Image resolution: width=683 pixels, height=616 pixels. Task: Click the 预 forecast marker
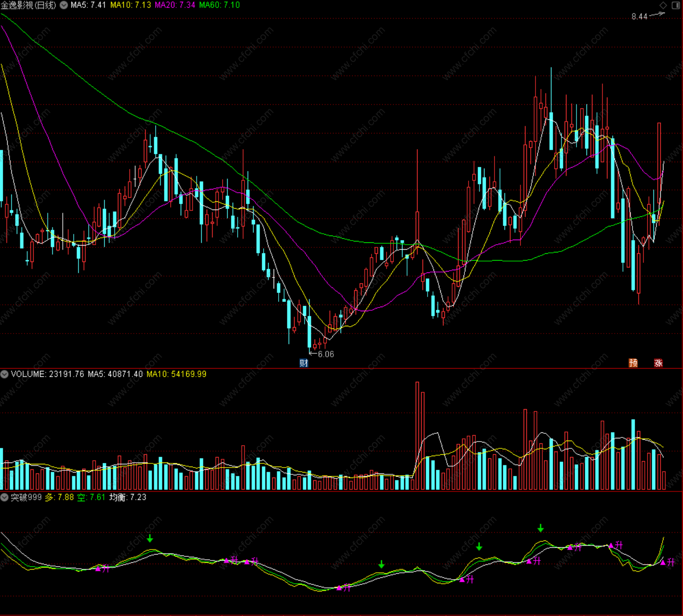(x=633, y=363)
